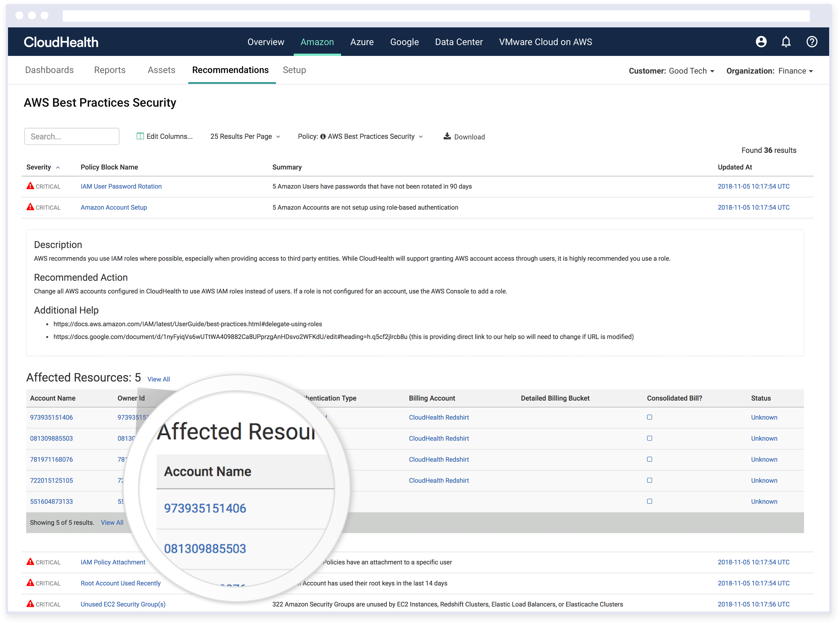Click the policy info icon
This screenshot has width=840, height=624.
322,136
